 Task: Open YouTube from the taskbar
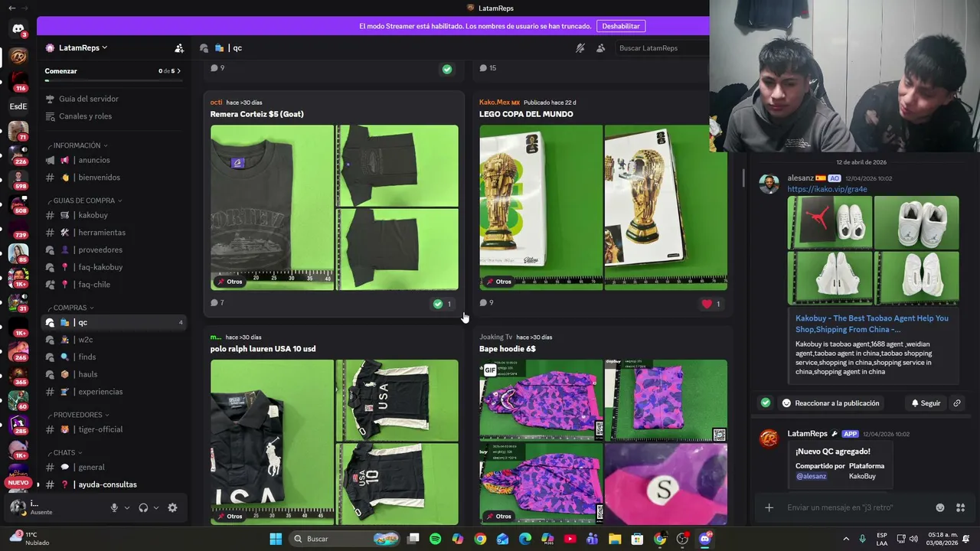click(x=570, y=539)
